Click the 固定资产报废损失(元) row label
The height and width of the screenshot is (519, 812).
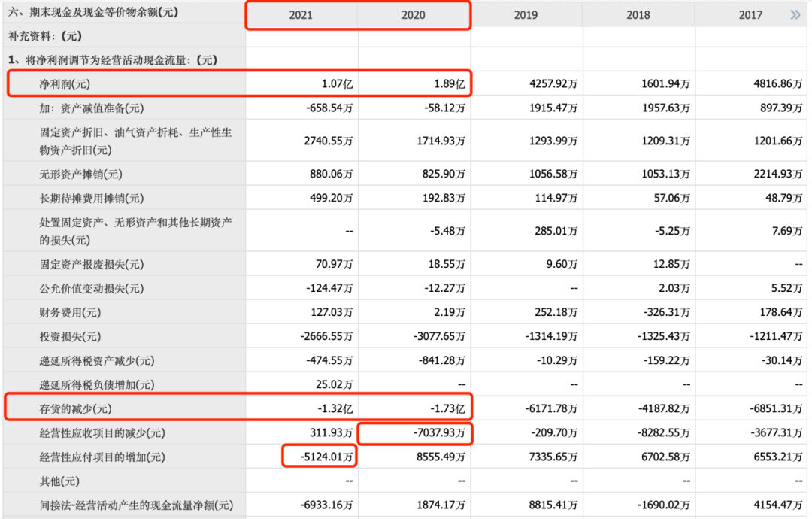coord(92,265)
